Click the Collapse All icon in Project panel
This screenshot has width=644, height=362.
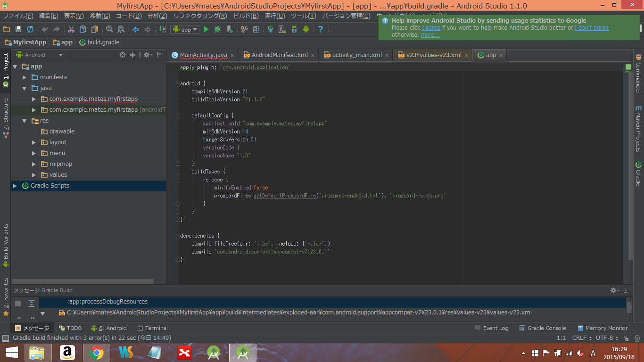[133, 55]
